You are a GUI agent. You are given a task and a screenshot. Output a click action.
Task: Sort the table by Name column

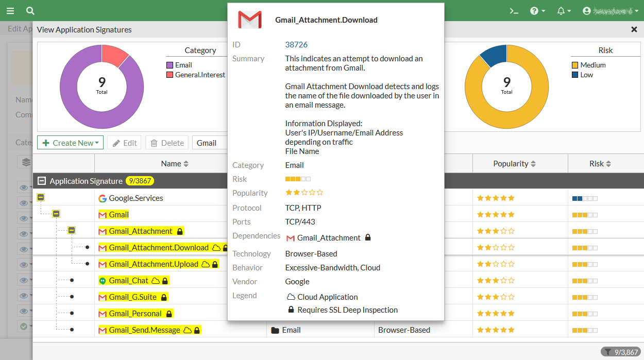point(175,164)
